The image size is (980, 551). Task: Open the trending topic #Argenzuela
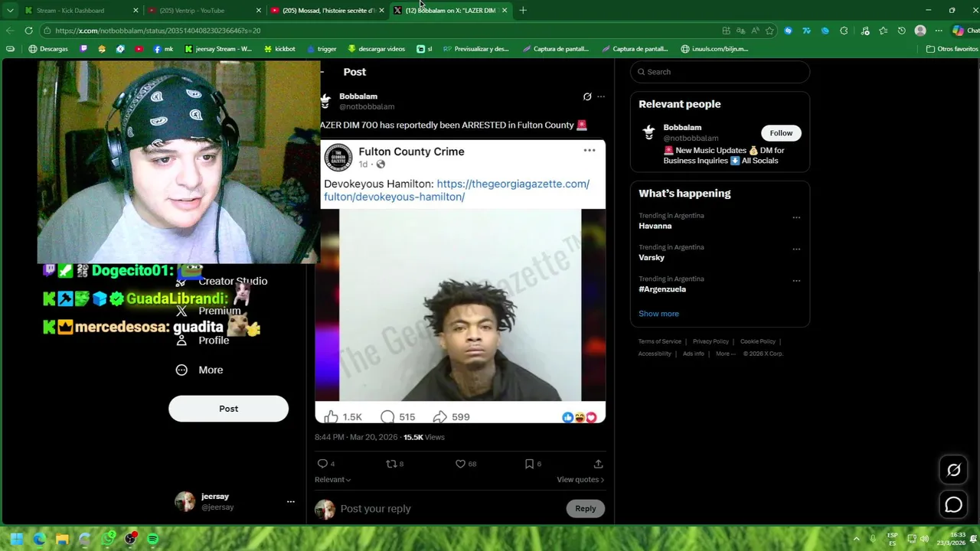coord(662,289)
